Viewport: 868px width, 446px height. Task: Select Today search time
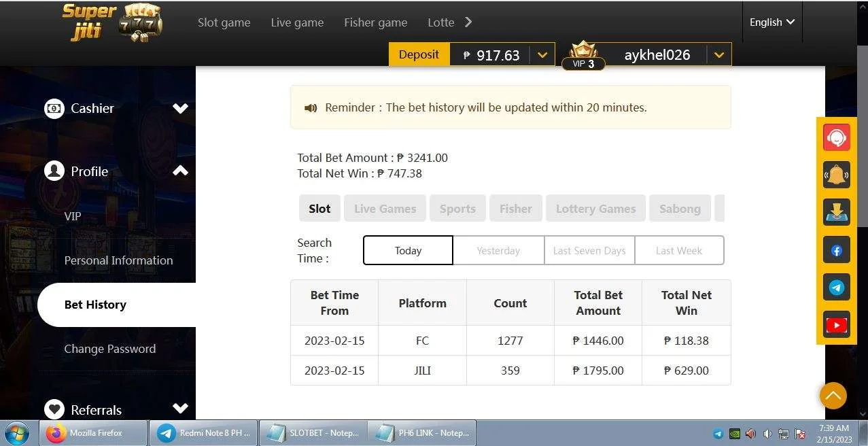coord(408,250)
